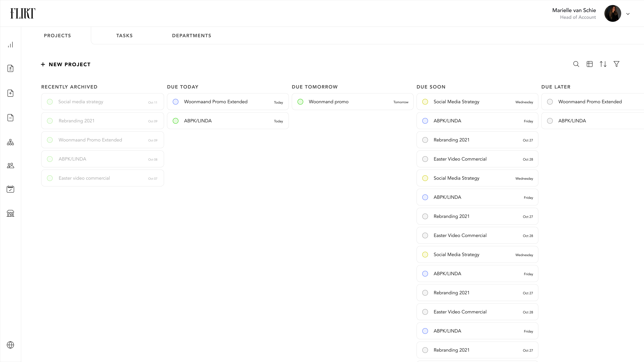644x362 pixels.
Task: Click the sort arrows icon
Action: point(603,64)
